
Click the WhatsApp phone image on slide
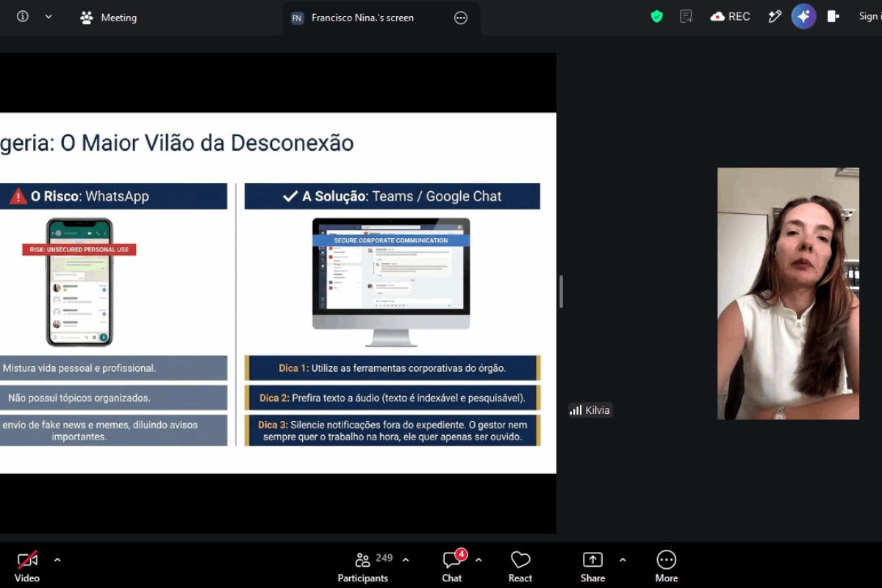pyautogui.click(x=79, y=282)
